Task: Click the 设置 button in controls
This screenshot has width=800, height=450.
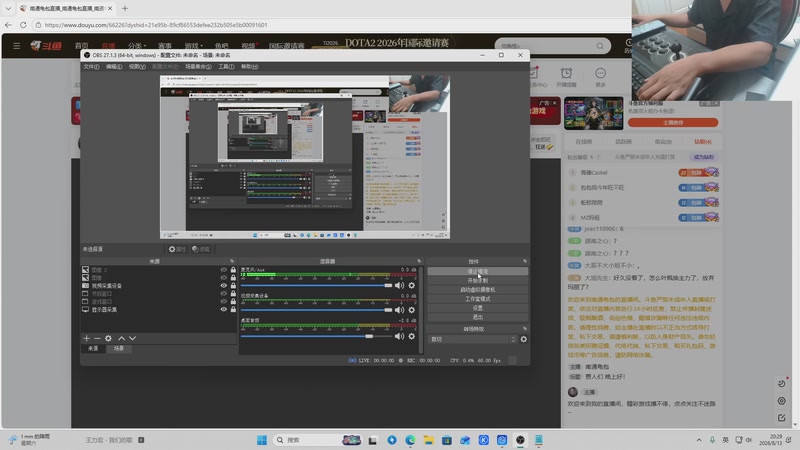Action: click(x=478, y=308)
